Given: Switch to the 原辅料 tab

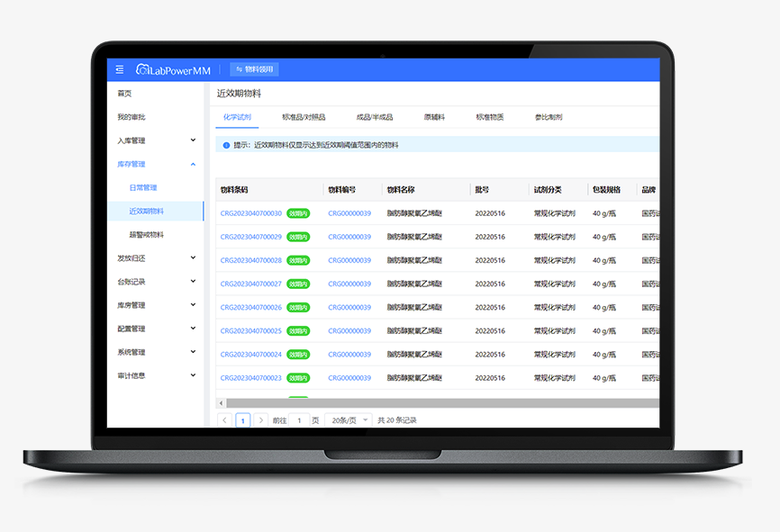Looking at the screenshot, I should (x=434, y=117).
